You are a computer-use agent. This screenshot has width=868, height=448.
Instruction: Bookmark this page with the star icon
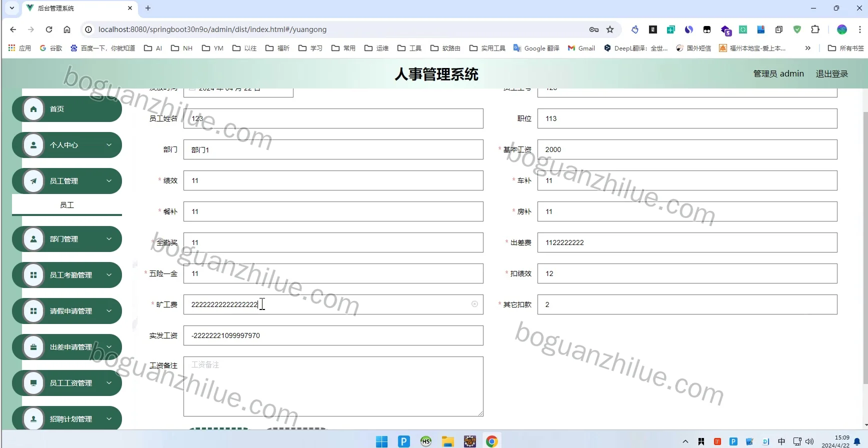point(610,29)
